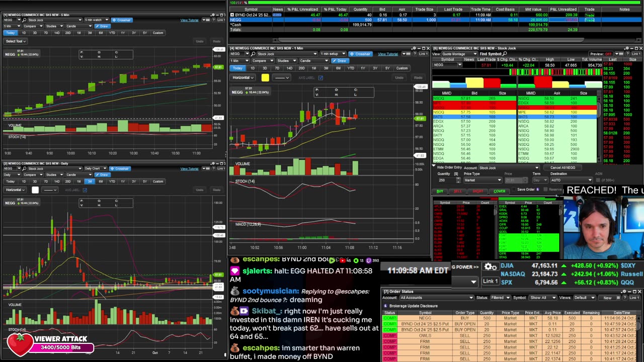Click Cancel All NEGG button
Viewport: 644px width, 362px height.
562,167
